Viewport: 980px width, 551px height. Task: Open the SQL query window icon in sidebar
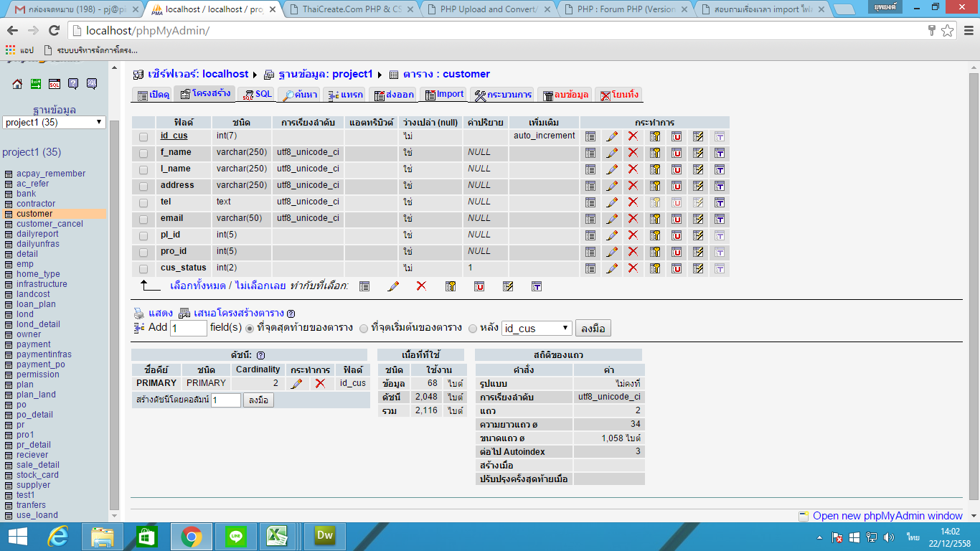pos(55,84)
